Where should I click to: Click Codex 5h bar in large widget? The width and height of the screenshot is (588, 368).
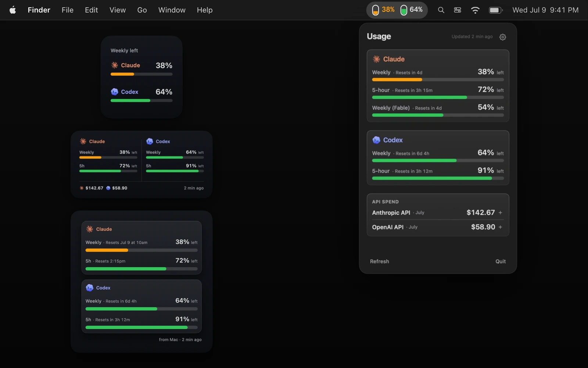point(141,327)
